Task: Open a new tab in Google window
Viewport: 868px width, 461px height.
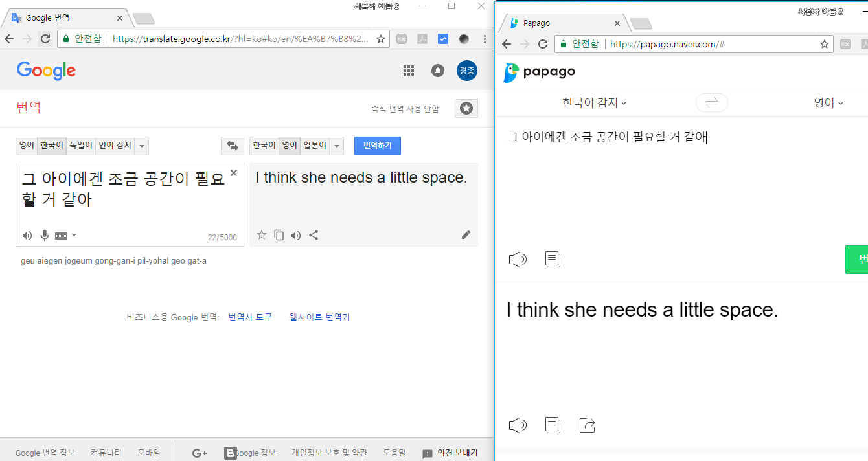Action: pyautogui.click(x=143, y=18)
